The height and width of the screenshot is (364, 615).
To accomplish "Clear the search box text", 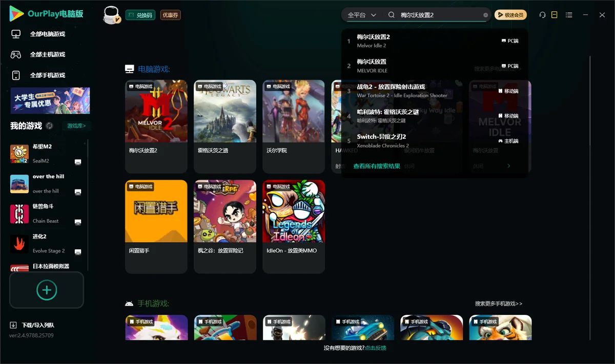I will (x=486, y=15).
